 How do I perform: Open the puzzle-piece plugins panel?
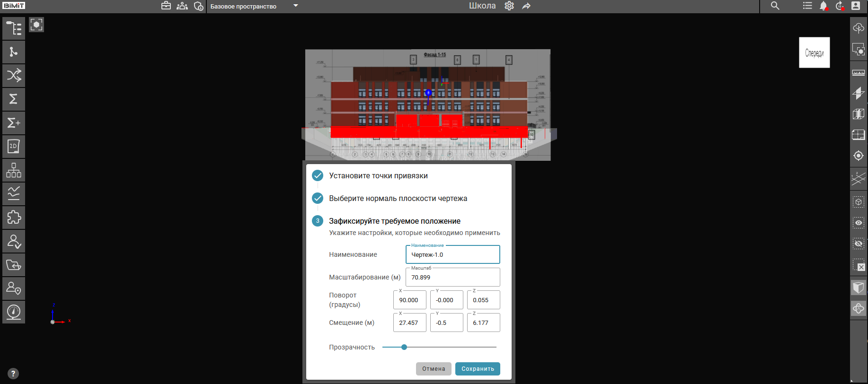pyautogui.click(x=14, y=218)
